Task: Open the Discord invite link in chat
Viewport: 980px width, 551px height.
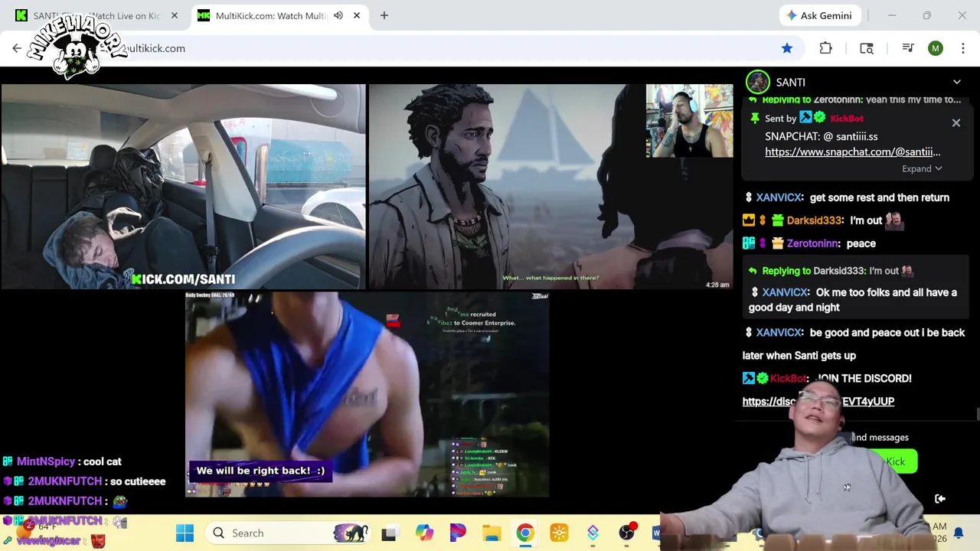Action: 818,401
